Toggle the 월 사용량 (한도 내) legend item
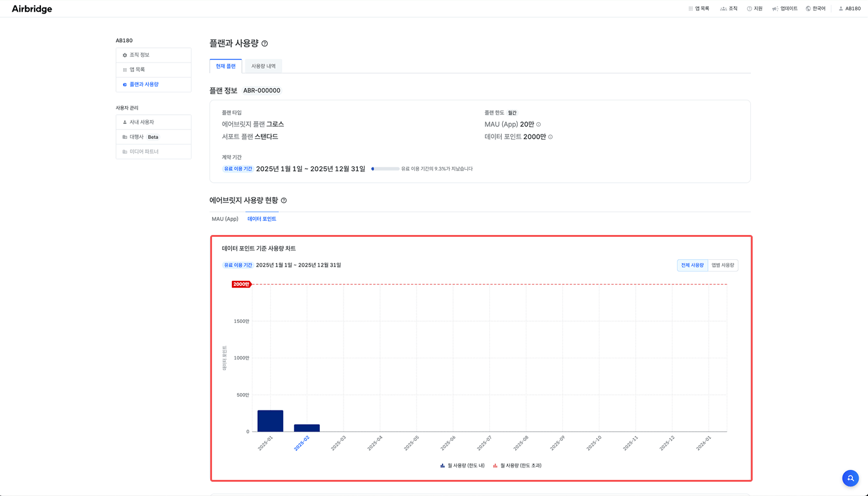868x496 pixels. click(463, 465)
